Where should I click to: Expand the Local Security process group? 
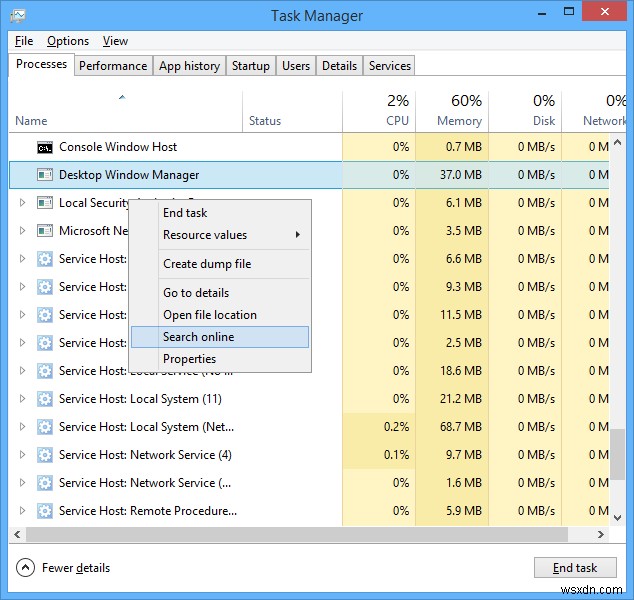23,203
